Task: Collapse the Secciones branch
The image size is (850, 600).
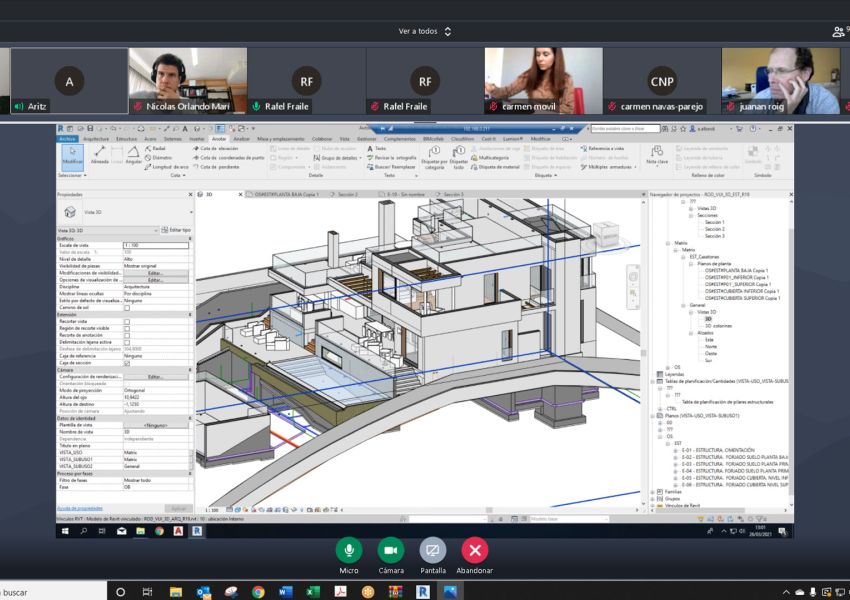Action: pyautogui.click(x=690, y=217)
